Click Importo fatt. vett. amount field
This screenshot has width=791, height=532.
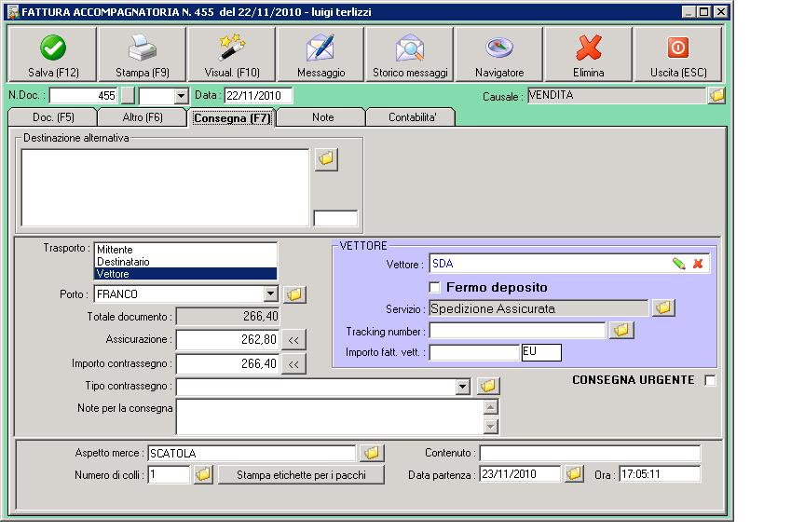tap(474, 352)
